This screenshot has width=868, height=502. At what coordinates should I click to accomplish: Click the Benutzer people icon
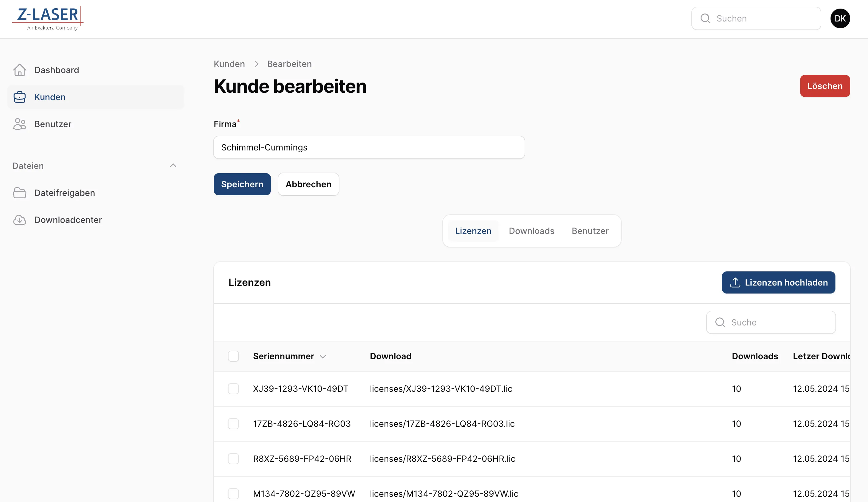coord(20,124)
